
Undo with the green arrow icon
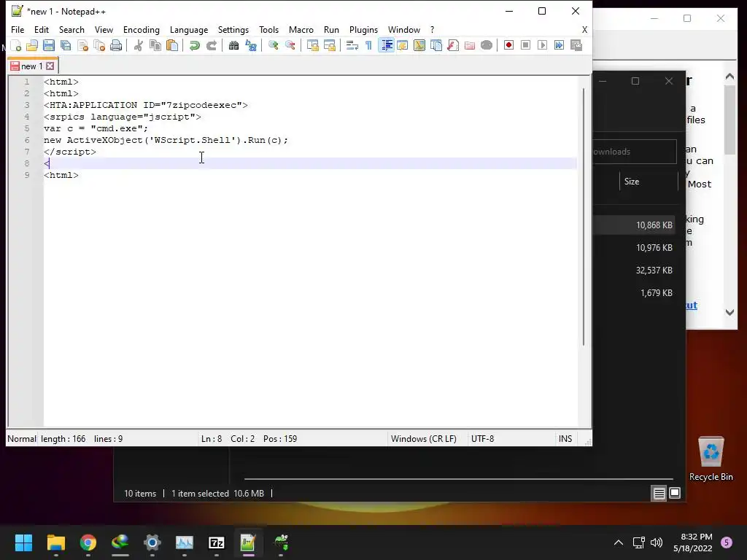tap(194, 45)
